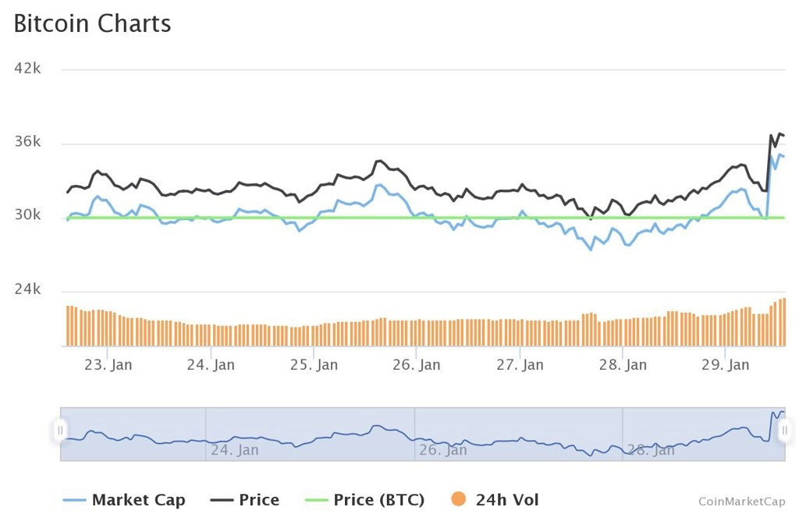Click the green Price (BTC) legend line
The width and height of the screenshot is (799, 532).
point(316,500)
